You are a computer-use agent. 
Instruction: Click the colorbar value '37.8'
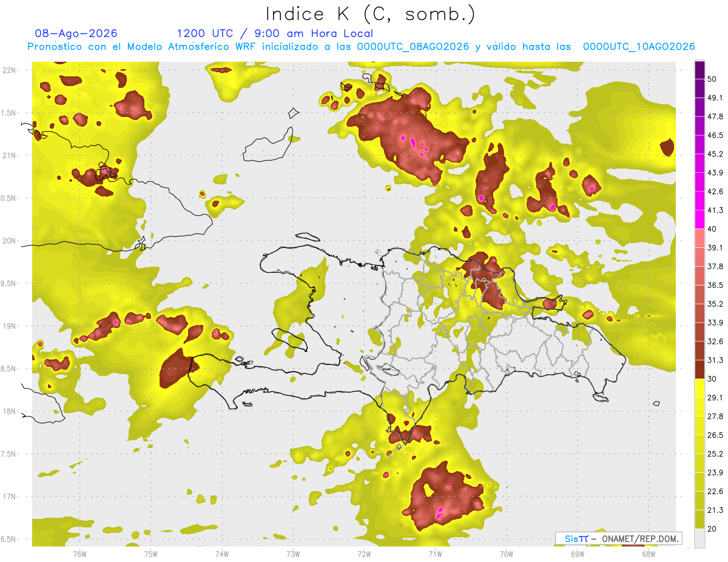click(715, 266)
